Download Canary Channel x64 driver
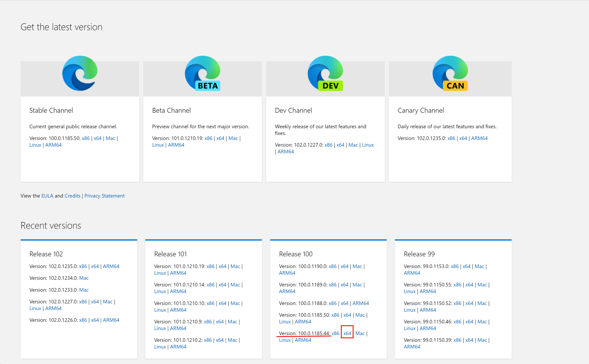 click(463, 138)
